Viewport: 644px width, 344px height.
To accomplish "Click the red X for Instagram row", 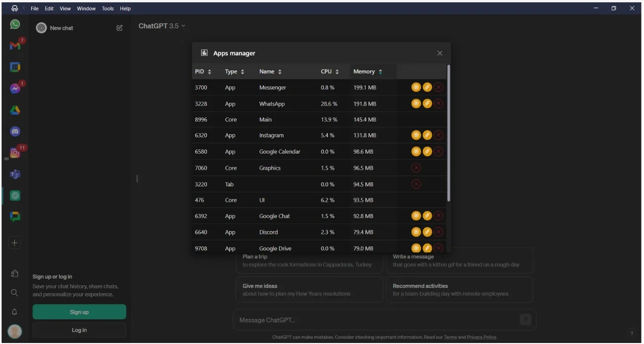I will 438,135.
